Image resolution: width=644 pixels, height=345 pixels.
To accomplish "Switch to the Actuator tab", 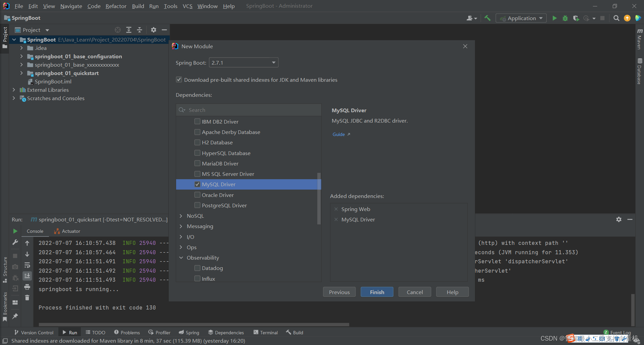I will (67, 231).
